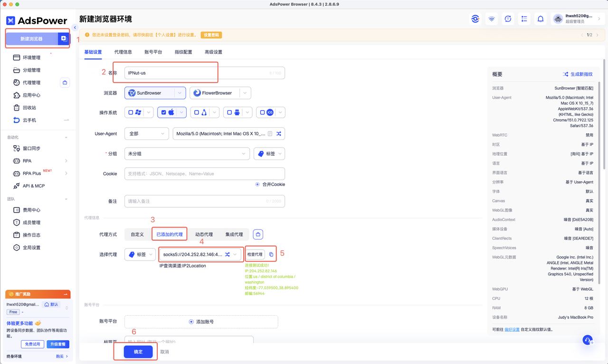Open the Windows version dropdown arrow
Screen dimensions: 608x364
click(149, 112)
